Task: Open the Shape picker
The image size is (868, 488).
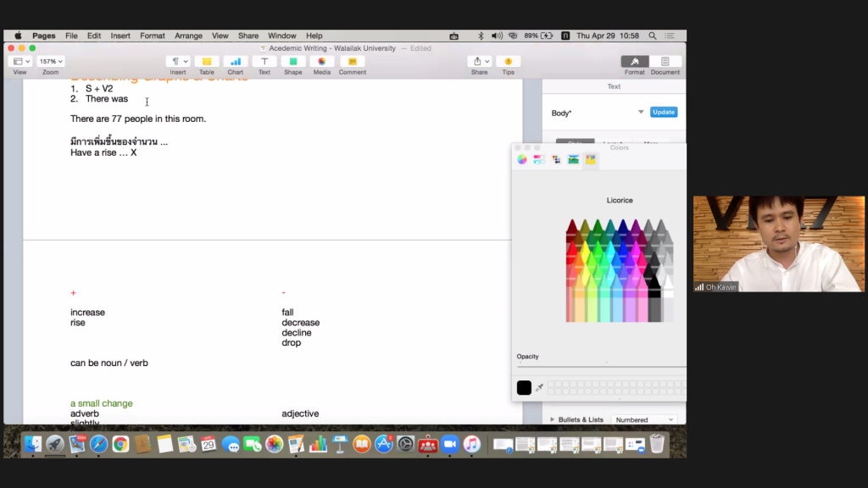Action: tap(293, 62)
